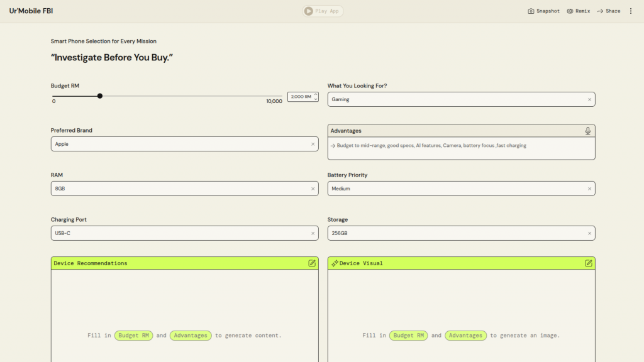Clear the Medium battery priority value
This screenshot has width=644, height=362.
(x=589, y=189)
